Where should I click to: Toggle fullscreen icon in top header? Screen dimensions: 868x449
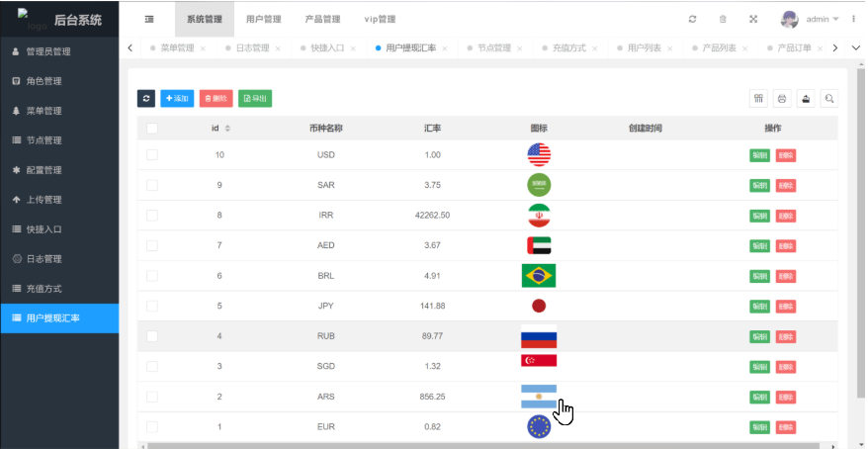point(753,20)
